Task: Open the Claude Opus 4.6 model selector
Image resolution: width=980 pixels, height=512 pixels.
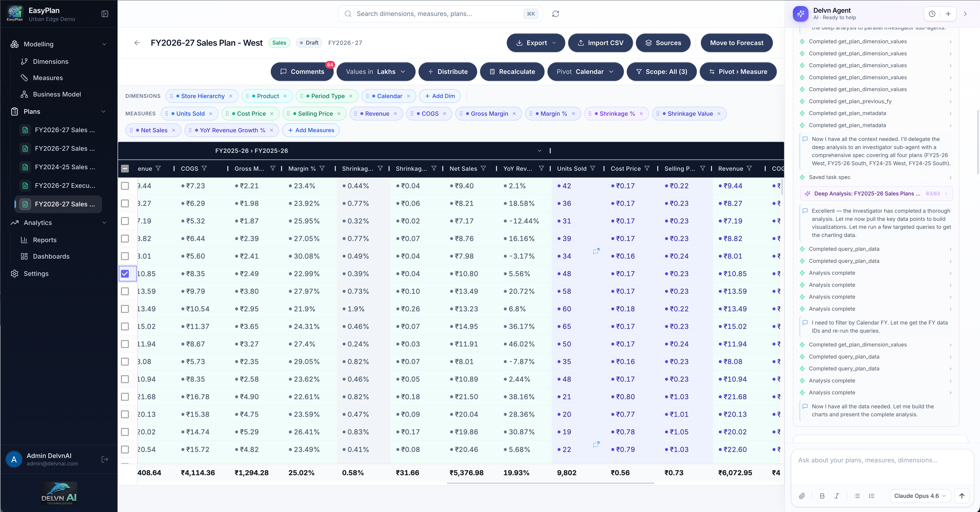Action: click(x=920, y=496)
